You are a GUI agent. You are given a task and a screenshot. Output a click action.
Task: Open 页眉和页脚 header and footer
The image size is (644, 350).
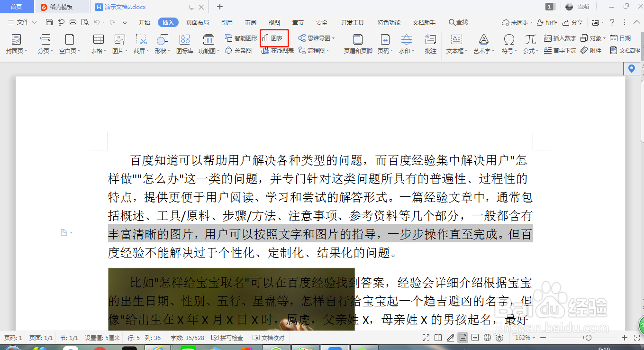pos(358,44)
